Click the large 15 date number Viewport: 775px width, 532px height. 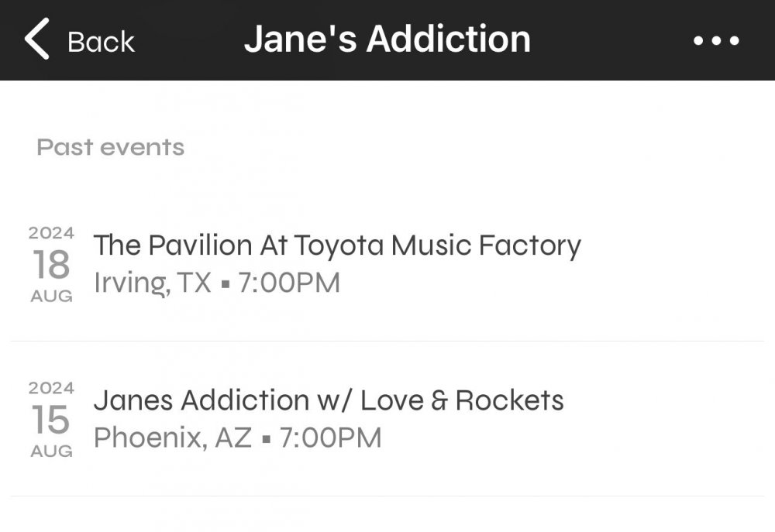pos(51,420)
